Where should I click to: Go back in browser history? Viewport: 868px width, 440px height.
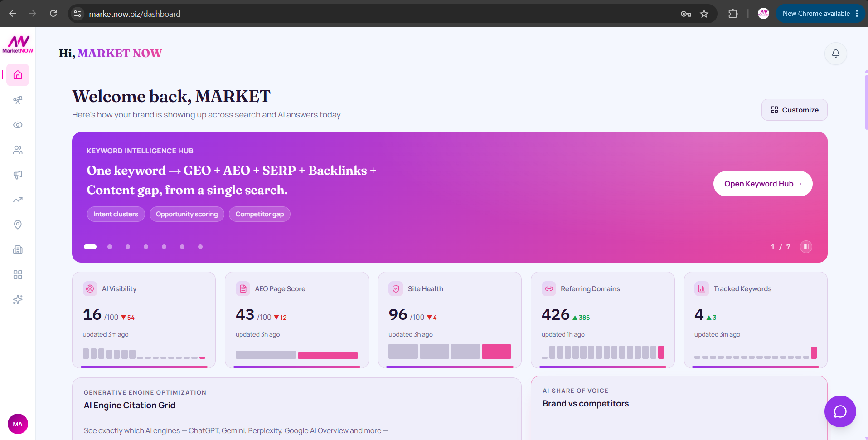(13, 14)
